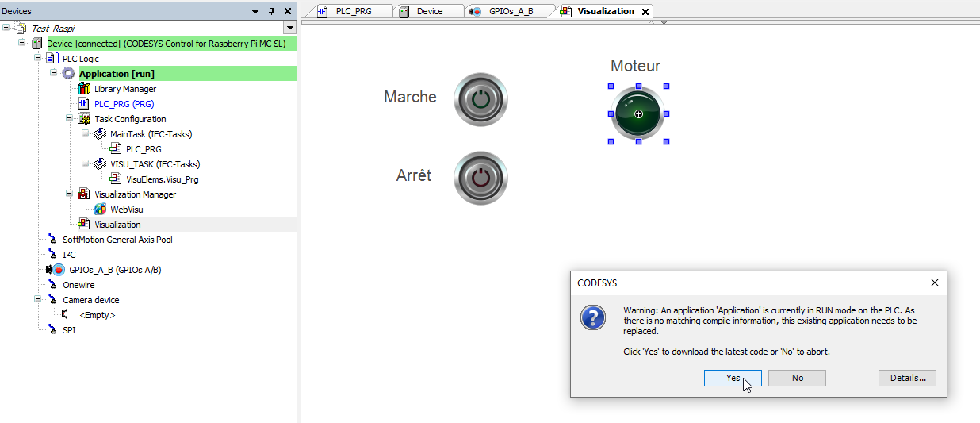The height and width of the screenshot is (423, 980).
Task: Collapse the Camera device node
Action: click(37, 300)
